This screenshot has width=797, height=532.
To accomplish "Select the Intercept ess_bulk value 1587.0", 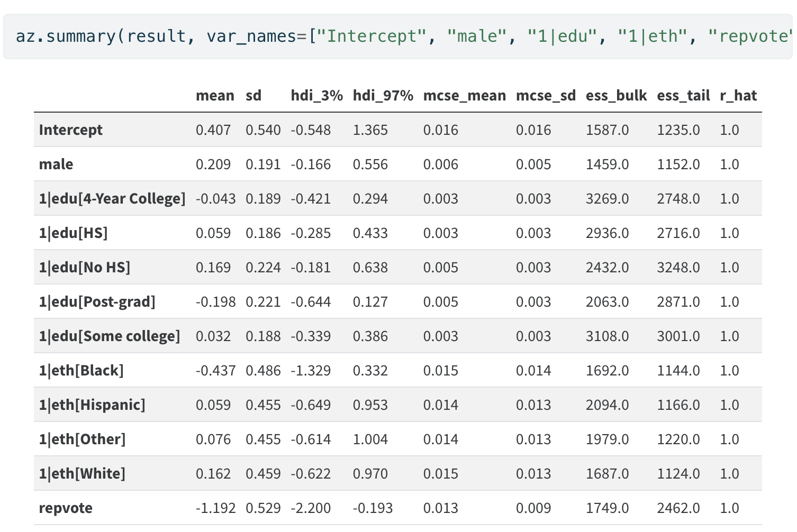I will (607, 130).
